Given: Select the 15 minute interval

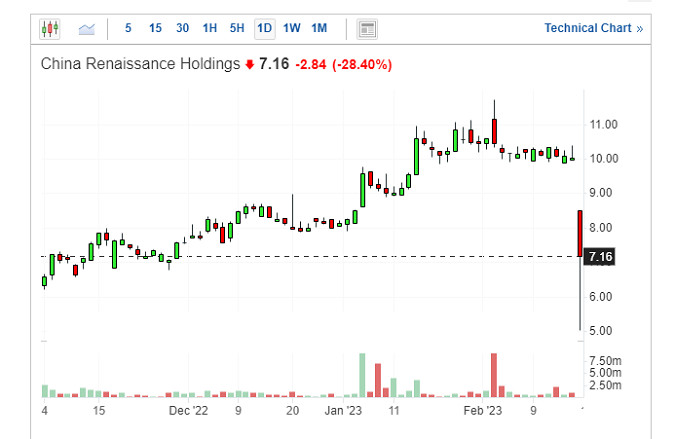Looking at the screenshot, I should click(x=155, y=28).
